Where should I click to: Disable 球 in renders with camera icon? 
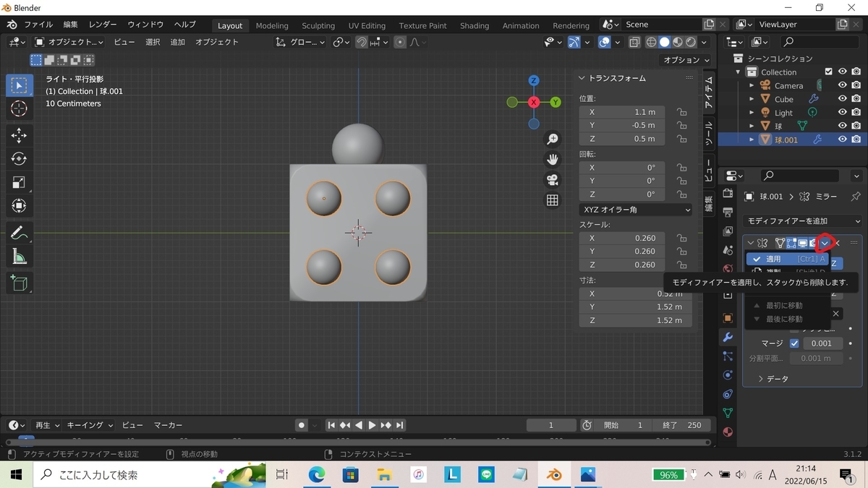pos(856,126)
